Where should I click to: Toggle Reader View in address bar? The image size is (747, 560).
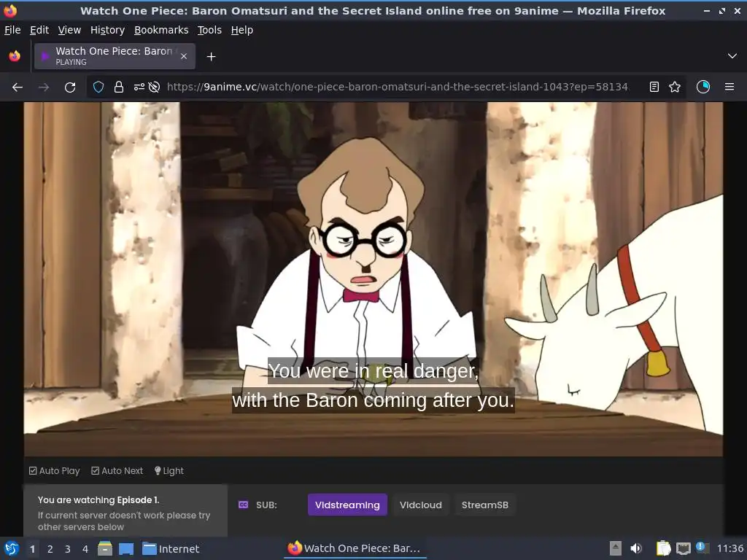[x=654, y=87]
